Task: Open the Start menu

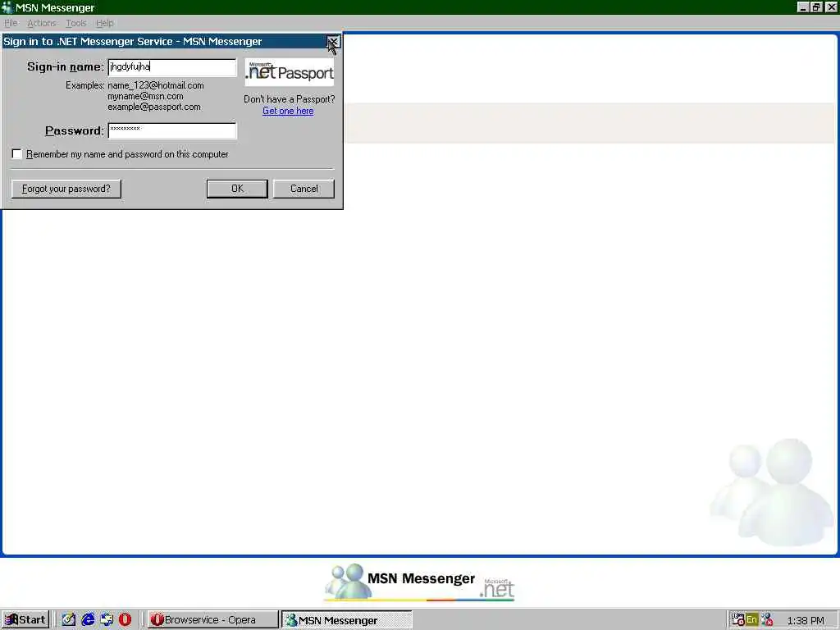Action: coord(25,620)
